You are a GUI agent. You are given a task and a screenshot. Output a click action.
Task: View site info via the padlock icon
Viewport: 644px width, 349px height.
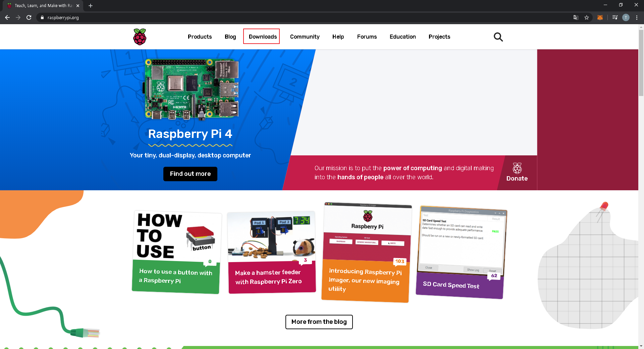42,17
